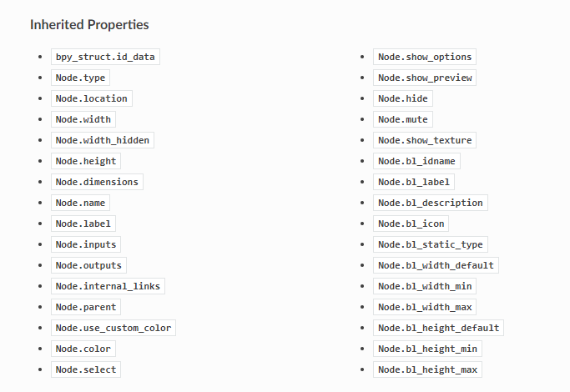Open the bpy_struct.id_data link

(105, 57)
